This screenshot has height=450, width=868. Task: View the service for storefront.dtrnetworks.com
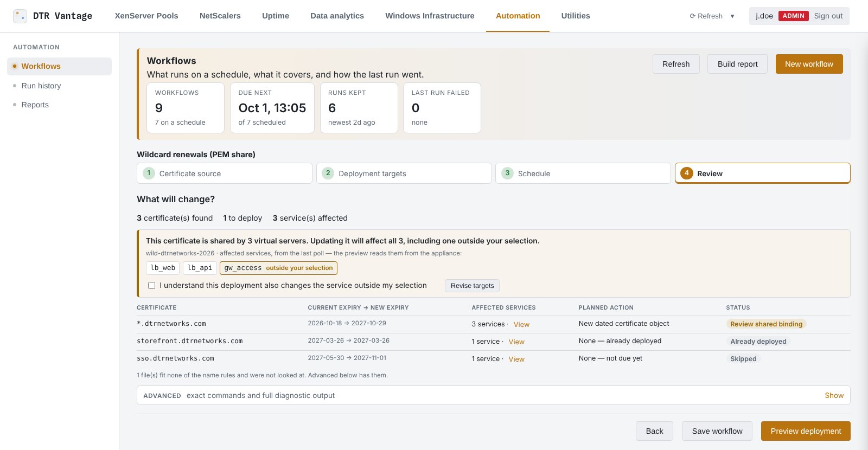[x=516, y=342]
